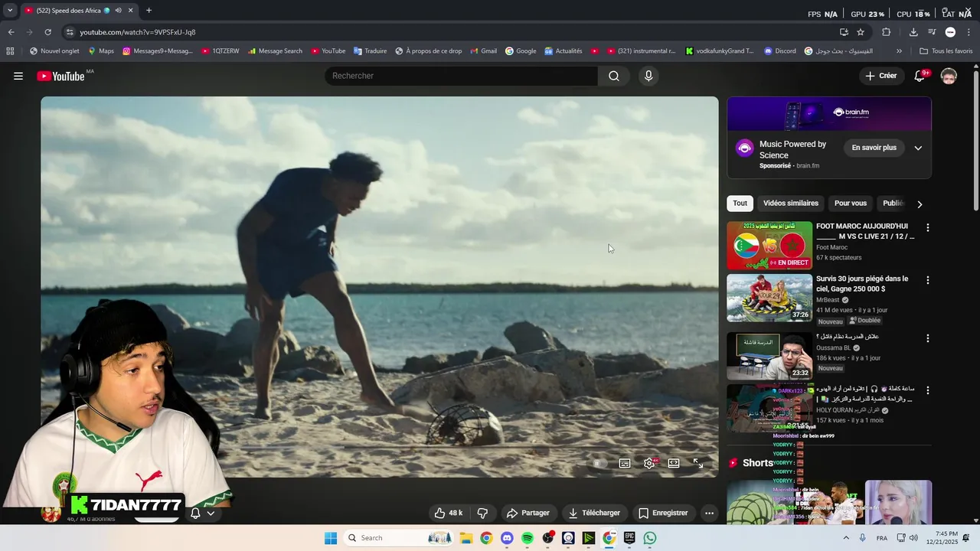Open the Maps bookmark

click(x=100, y=51)
